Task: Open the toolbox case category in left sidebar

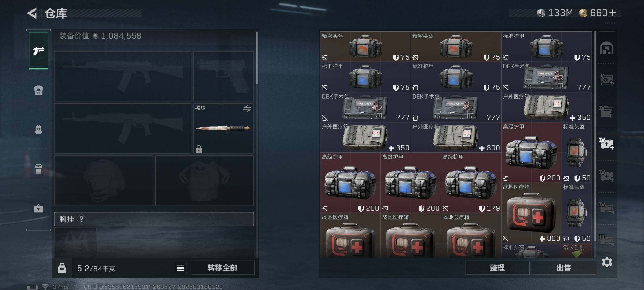Action: pyautogui.click(x=38, y=209)
